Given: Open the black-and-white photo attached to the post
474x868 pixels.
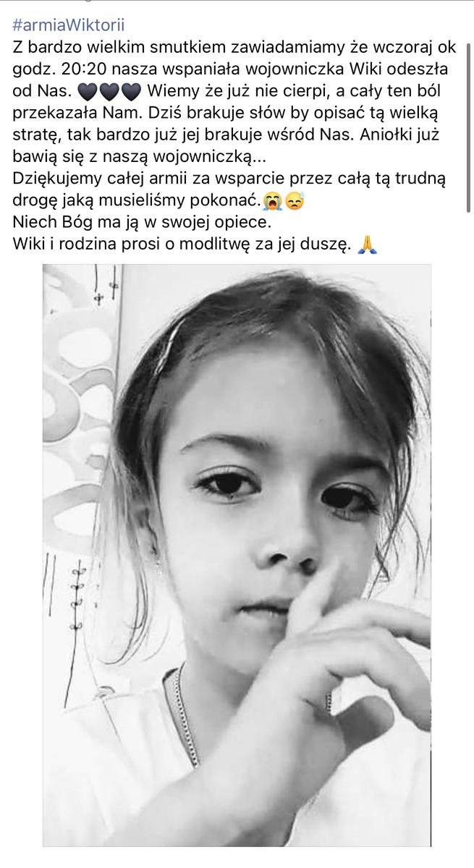Looking at the screenshot, I should tap(237, 555).
